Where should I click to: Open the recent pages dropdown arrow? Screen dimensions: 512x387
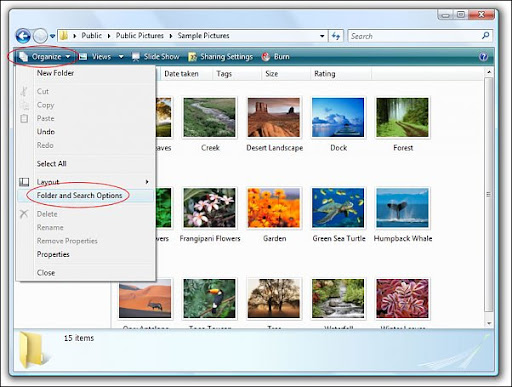click(53, 36)
